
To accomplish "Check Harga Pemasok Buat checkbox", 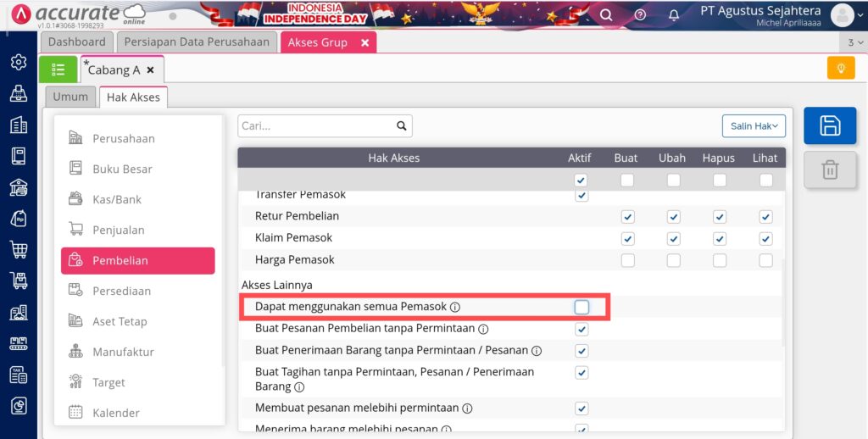I will click(627, 260).
